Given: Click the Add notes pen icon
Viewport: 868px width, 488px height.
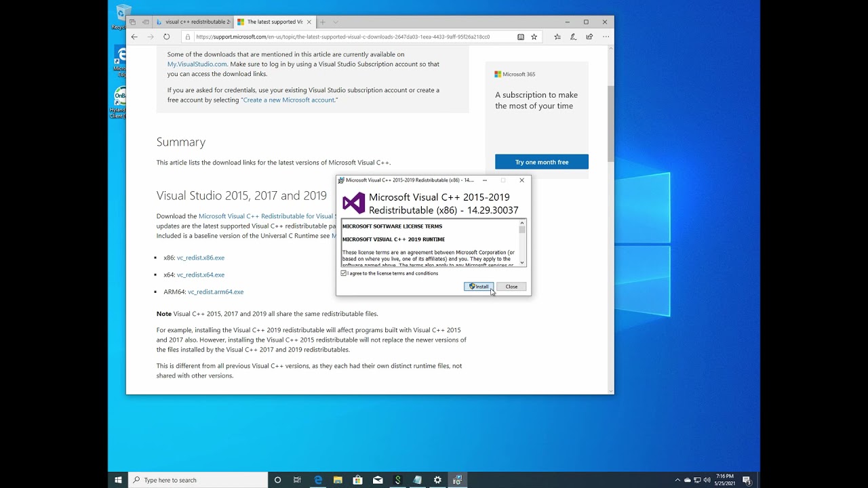Looking at the screenshot, I should tap(574, 37).
